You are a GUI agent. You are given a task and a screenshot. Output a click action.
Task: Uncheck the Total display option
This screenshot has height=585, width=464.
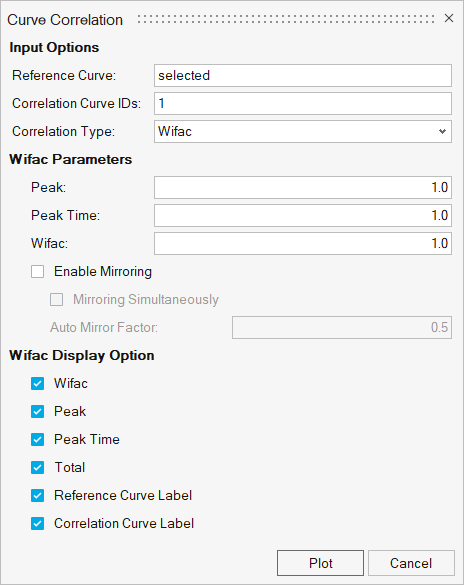tap(37, 467)
